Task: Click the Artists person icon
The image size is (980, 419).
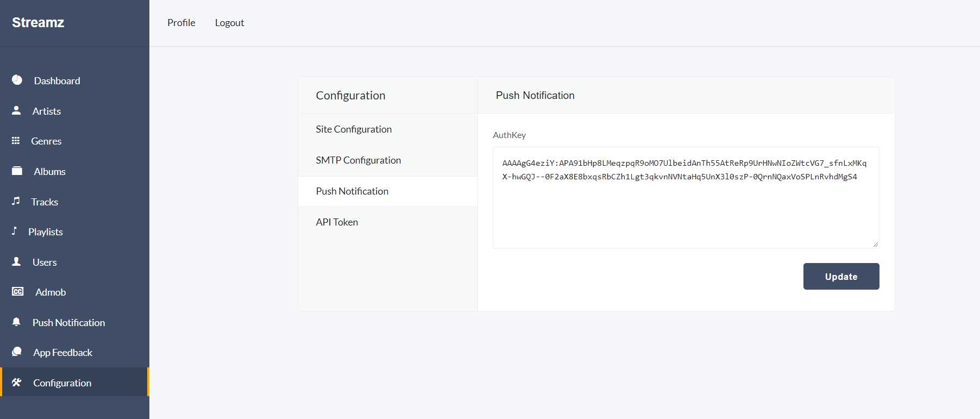Action: pyautogui.click(x=16, y=111)
